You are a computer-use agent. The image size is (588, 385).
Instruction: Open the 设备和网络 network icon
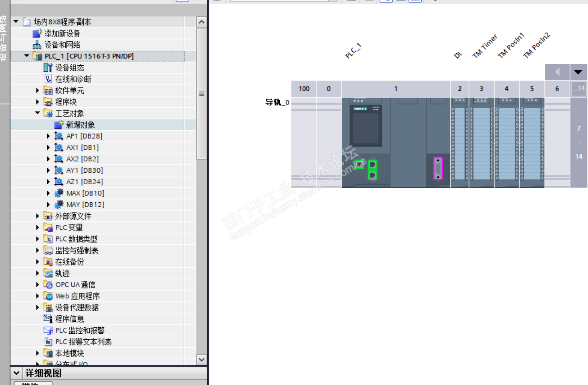[x=37, y=44]
